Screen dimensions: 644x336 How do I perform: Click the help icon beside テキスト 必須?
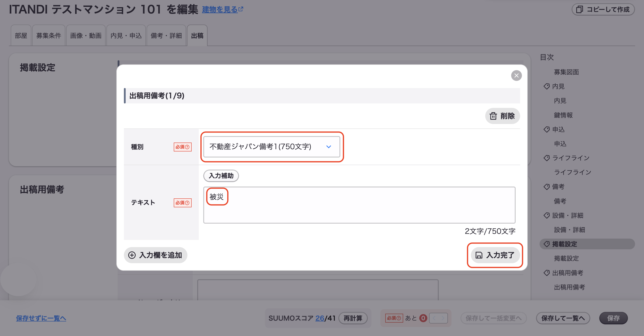187,203
